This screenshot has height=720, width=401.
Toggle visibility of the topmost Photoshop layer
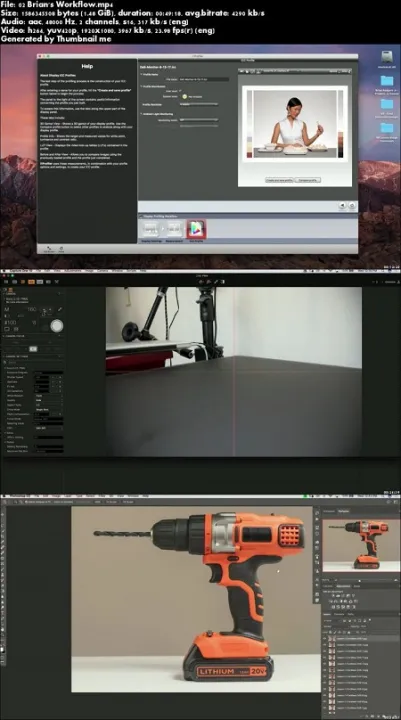[325, 638]
